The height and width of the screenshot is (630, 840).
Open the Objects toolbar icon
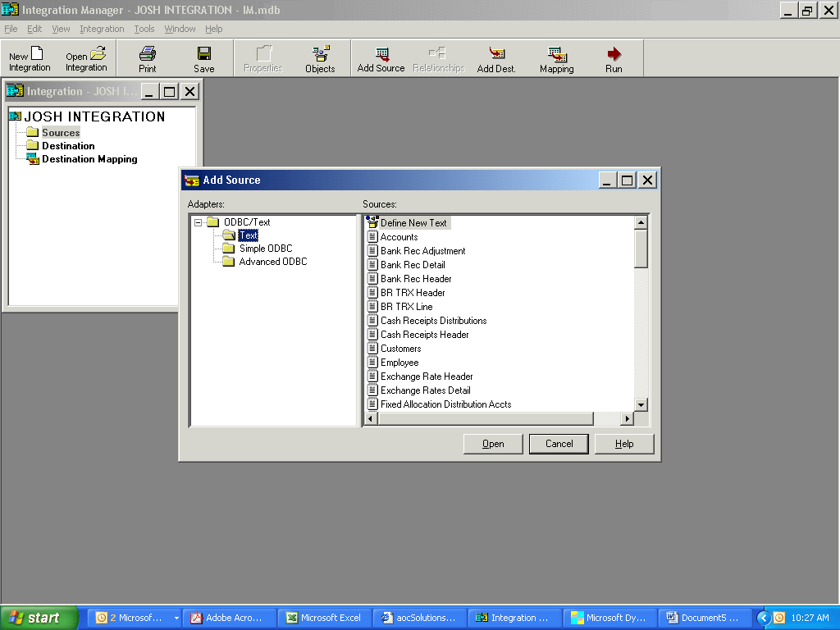(319, 57)
